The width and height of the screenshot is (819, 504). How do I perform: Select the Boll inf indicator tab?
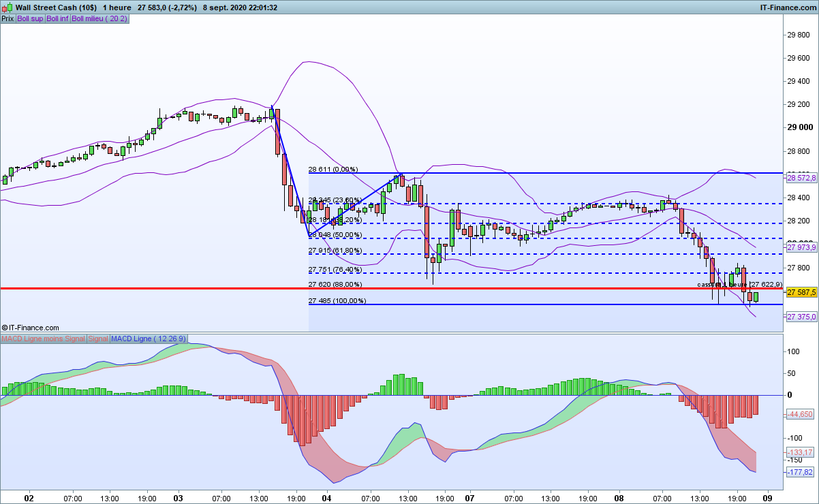pos(57,18)
